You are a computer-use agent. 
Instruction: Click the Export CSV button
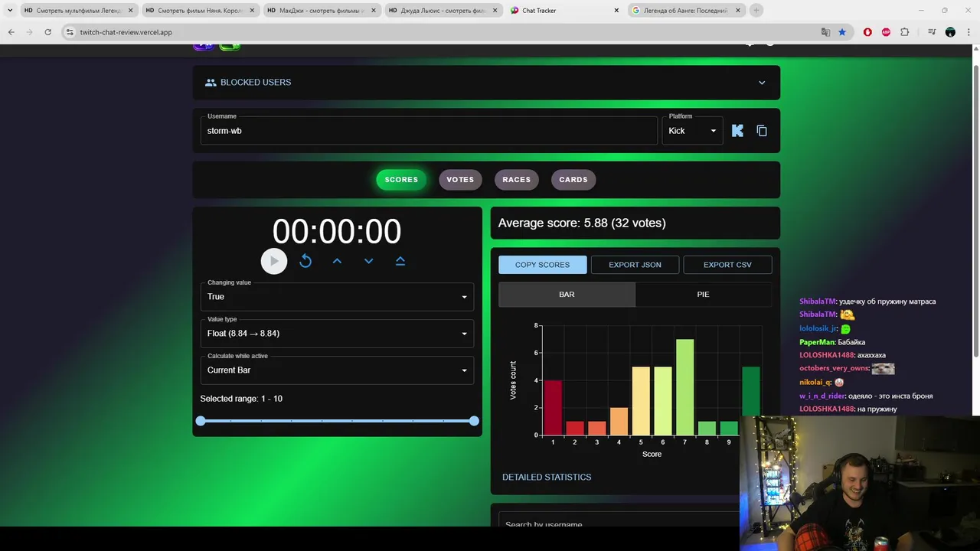pos(727,265)
